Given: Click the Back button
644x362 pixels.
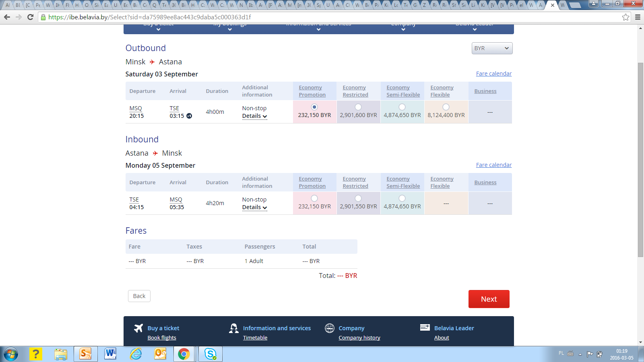Looking at the screenshot, I should coord(139,296).
